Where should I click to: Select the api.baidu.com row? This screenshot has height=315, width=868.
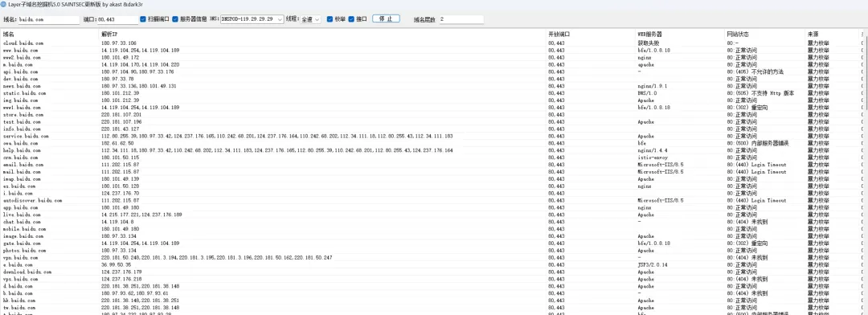pos(432,72)
